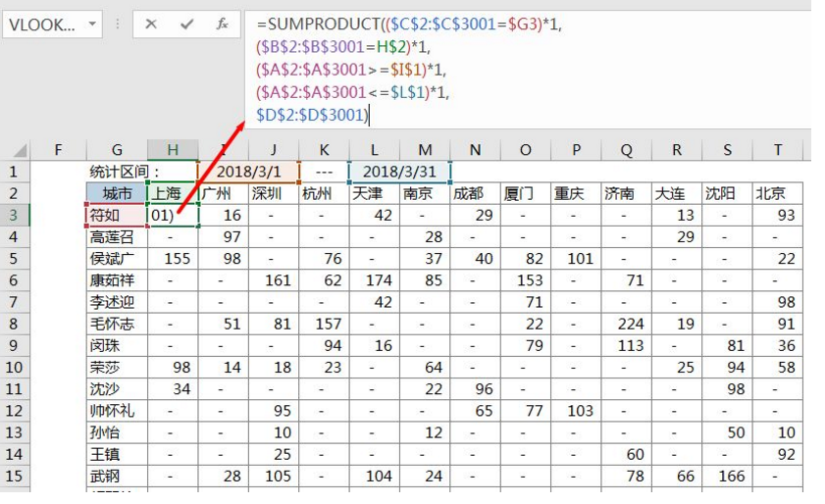Cancel the formula entry with X icon

pyautogui.click(x=151, y=25)
